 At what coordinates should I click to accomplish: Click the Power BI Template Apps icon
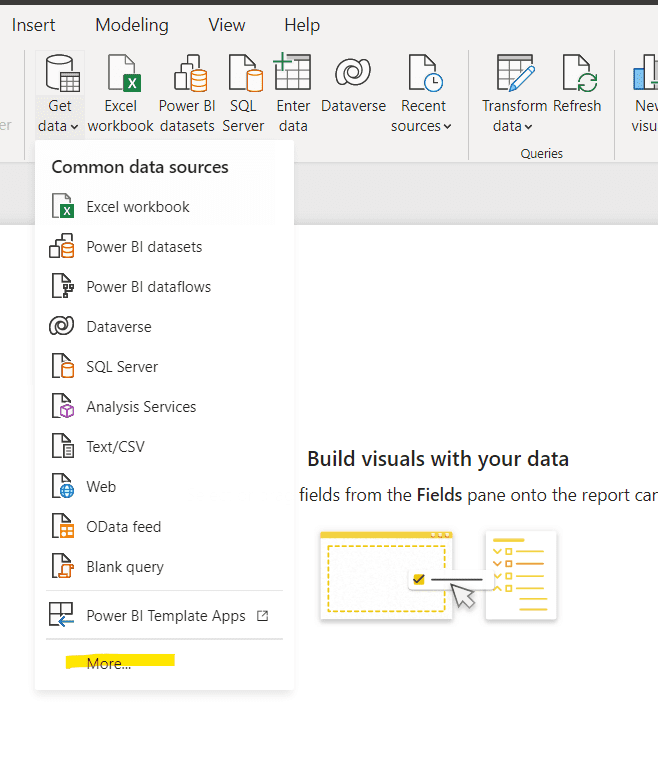click(x=61, y=614)
